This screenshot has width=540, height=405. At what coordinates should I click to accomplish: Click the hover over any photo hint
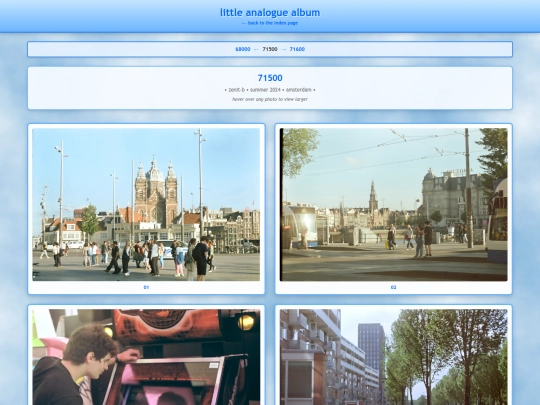(270, 99)
